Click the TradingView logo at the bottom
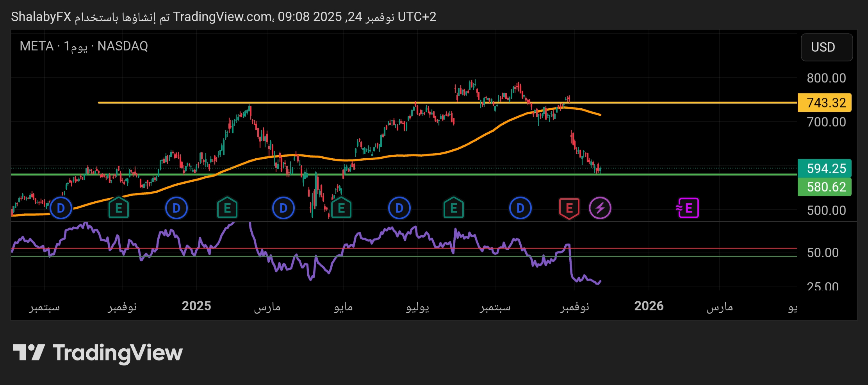This screenshot has height=385, width=868. click(98, 353)
